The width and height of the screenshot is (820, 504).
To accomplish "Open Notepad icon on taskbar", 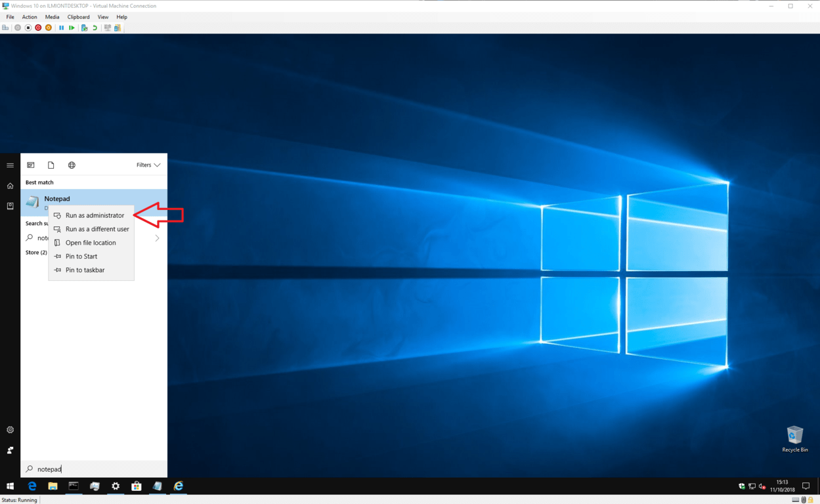I will point(158,486).
